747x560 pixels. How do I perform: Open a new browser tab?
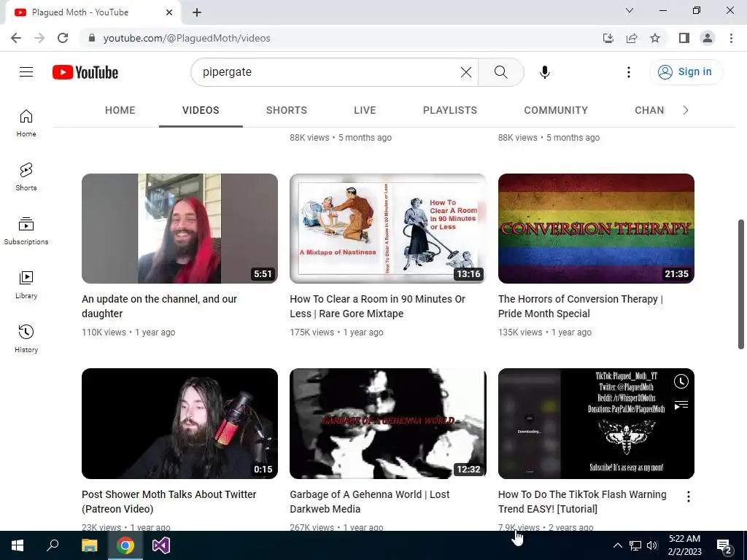[197, 12]
